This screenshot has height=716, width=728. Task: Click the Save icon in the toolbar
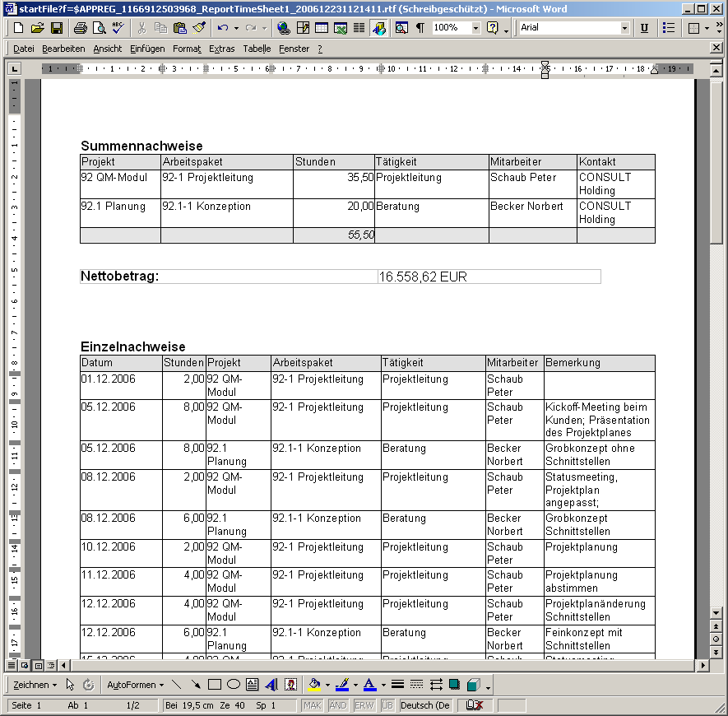point(57,28)
